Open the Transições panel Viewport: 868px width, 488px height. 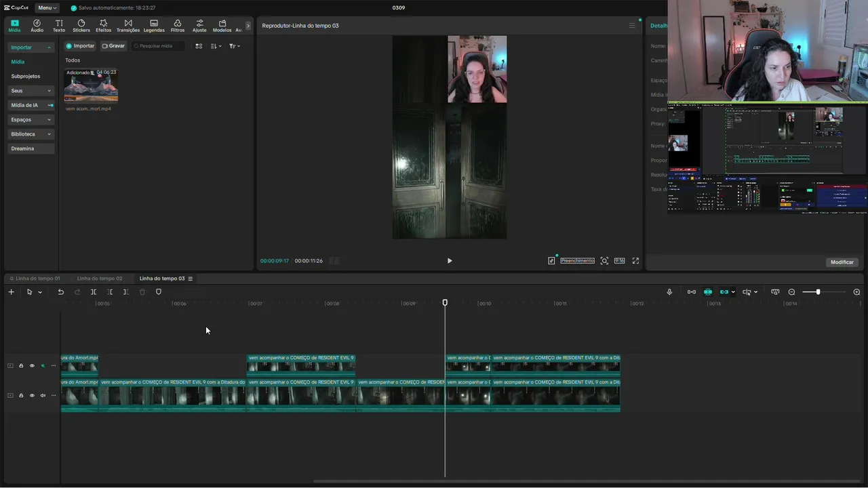128,26
